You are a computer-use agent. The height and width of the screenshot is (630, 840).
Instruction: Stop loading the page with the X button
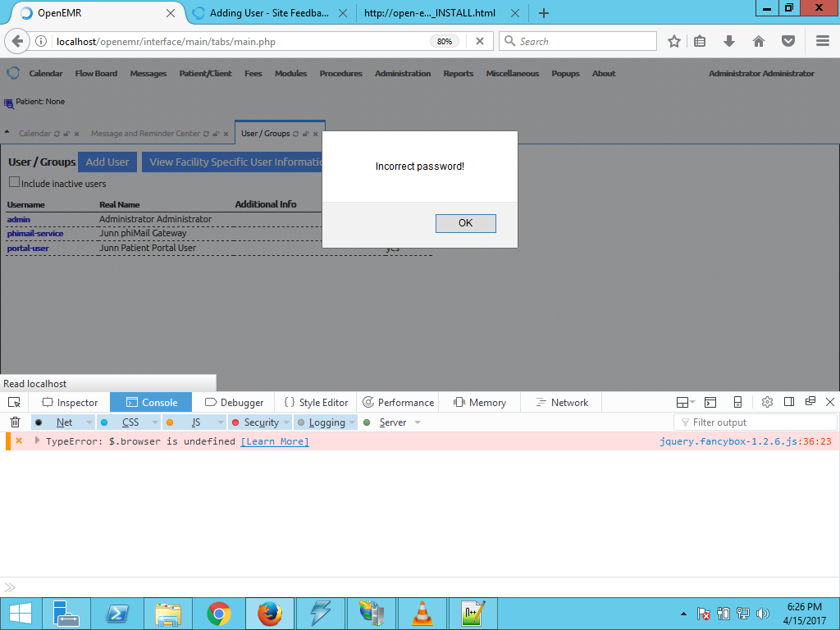[480, 41]
